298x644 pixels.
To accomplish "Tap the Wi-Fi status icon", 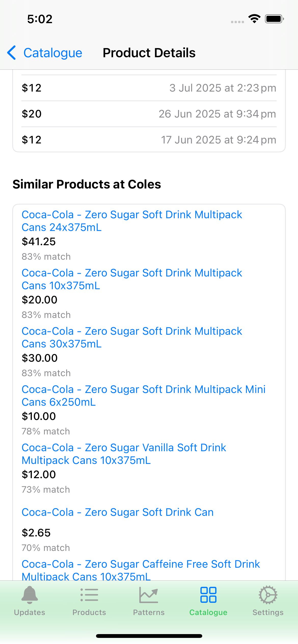I will pyautogui.click(x=254, y=19).
